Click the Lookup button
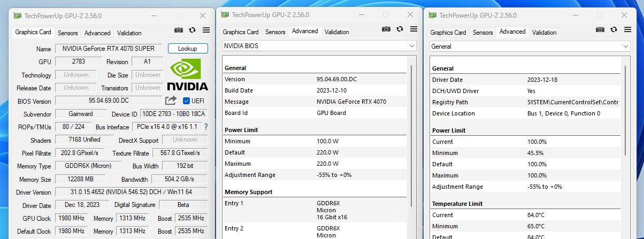The image size is (644, 239). (187, 49)
